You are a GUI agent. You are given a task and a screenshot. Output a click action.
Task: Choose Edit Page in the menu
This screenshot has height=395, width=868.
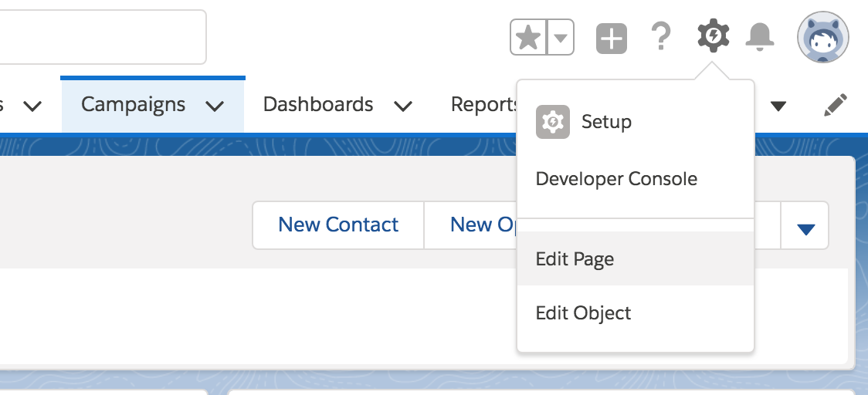coord(575,259)
